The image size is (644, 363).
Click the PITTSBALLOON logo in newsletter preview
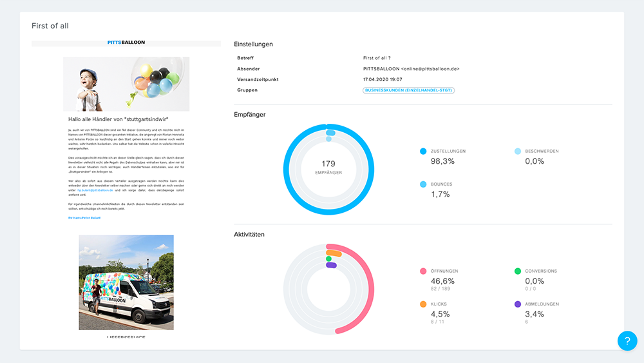point(126,43)
